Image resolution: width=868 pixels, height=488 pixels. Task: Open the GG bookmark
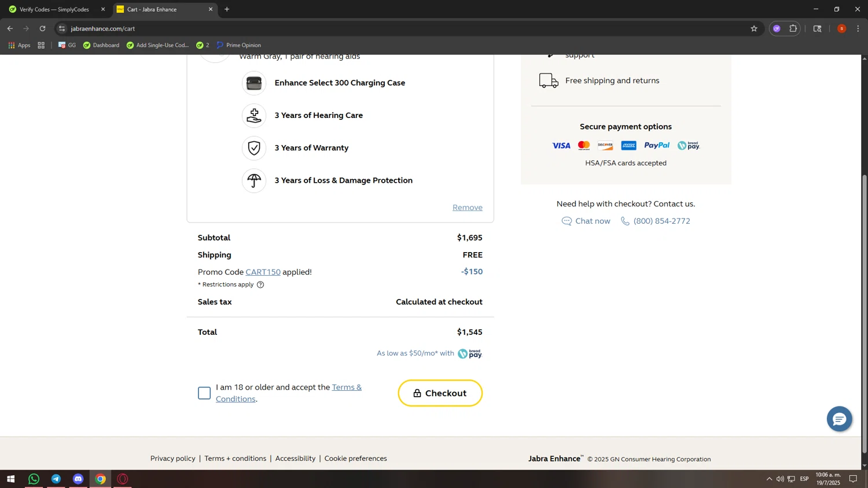(x=67, y=45)
